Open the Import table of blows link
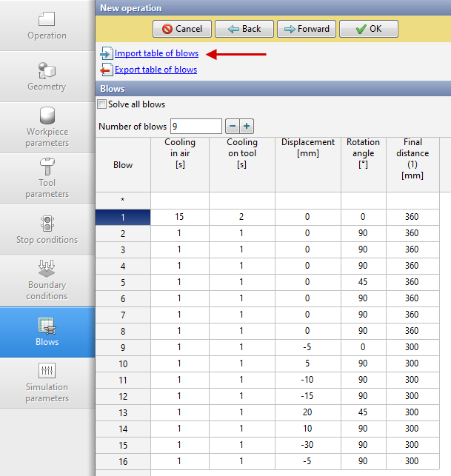This screenshot has width=451, height=476. [156, 53]
